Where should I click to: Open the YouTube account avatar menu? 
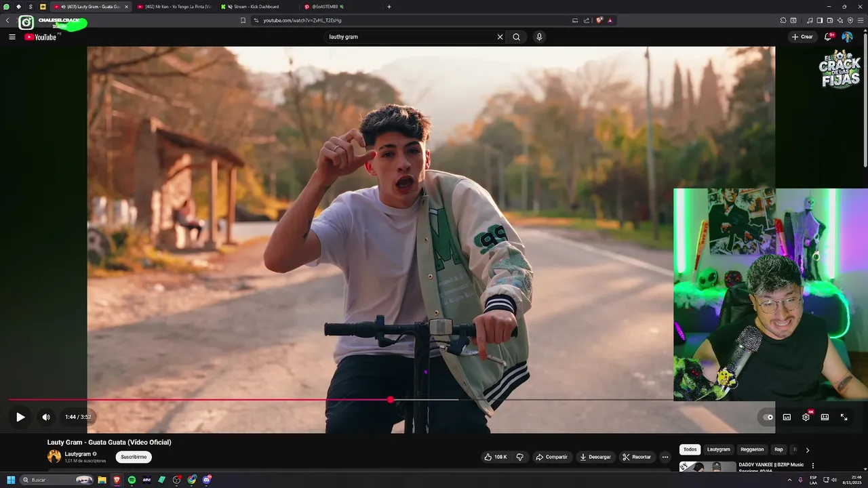[847, 37]
